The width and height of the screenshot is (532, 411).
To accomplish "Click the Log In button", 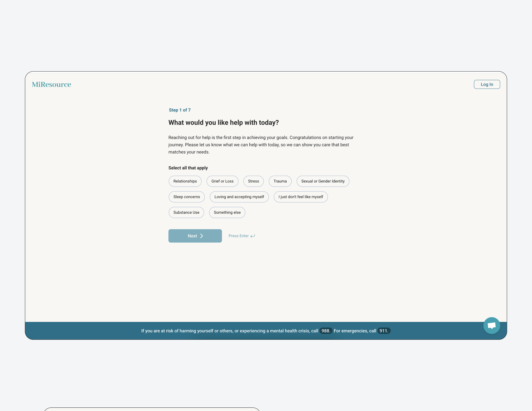I will (486, 84).
